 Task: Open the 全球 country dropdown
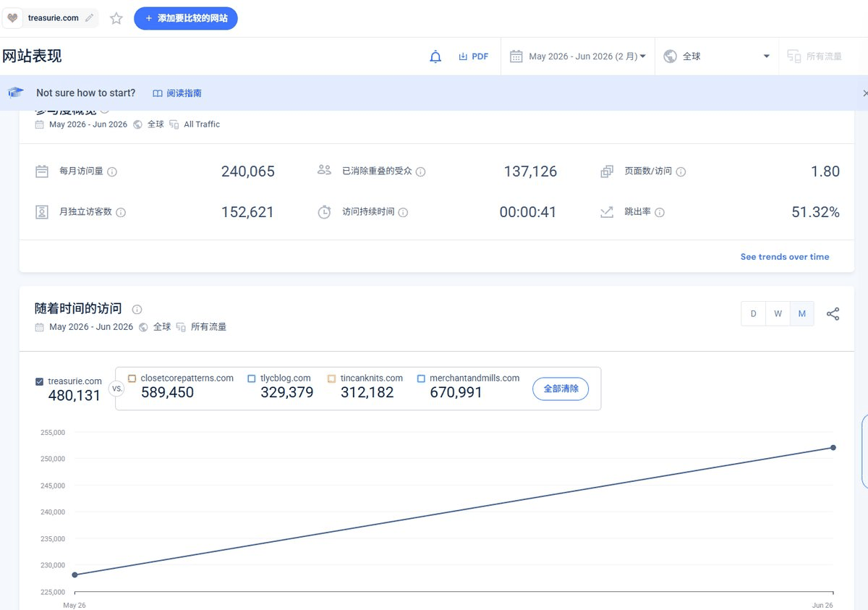point(717,56)
